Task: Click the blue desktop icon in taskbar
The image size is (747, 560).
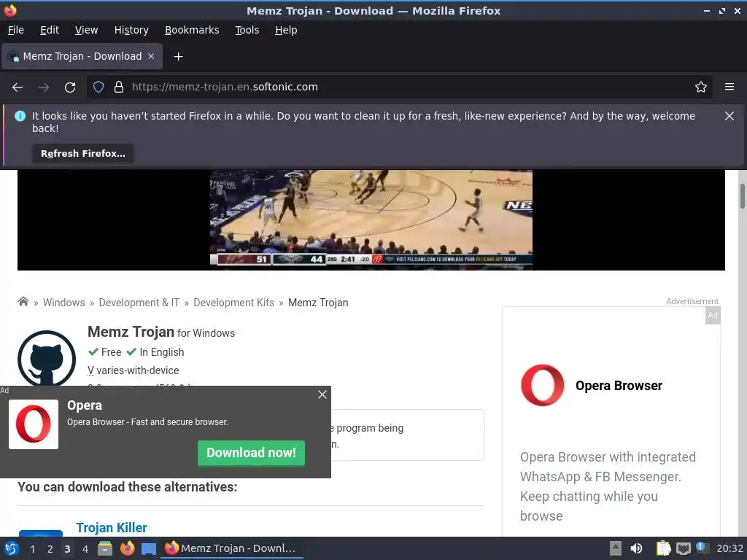Action: [149, 549]
